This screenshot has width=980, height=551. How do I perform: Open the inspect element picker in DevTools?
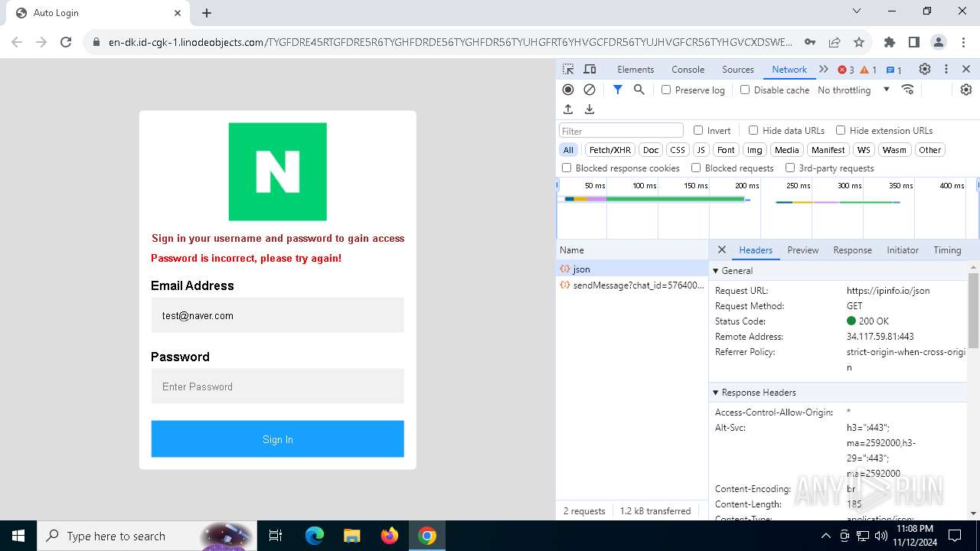[568, 70]
